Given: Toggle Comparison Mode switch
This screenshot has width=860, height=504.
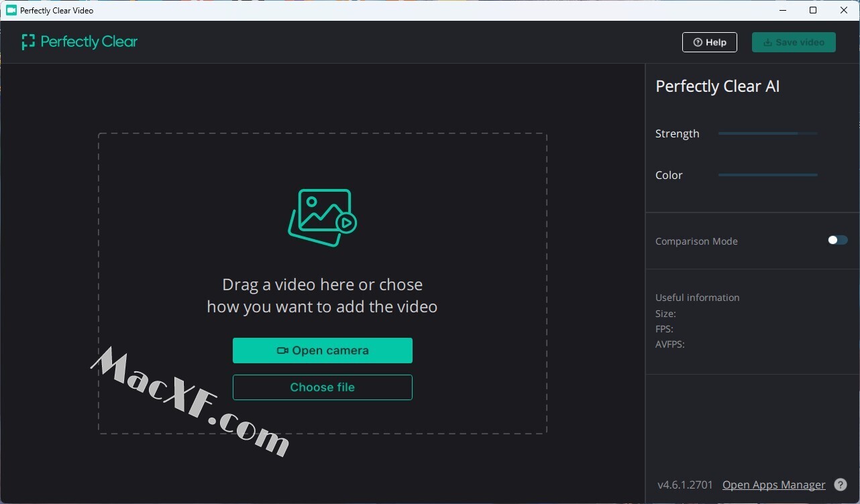Looking at the screenshot, I should point(838,240).
